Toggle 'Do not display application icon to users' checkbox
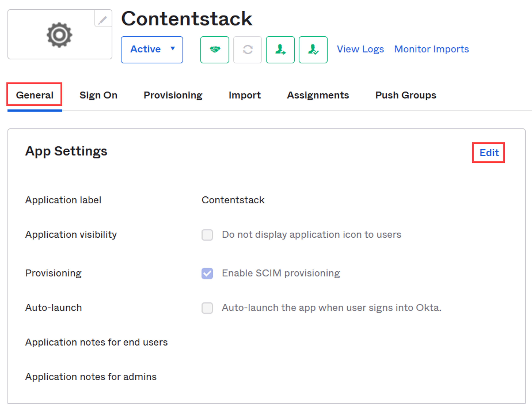This screenshot has height=410, width=532. coord(207,235)
